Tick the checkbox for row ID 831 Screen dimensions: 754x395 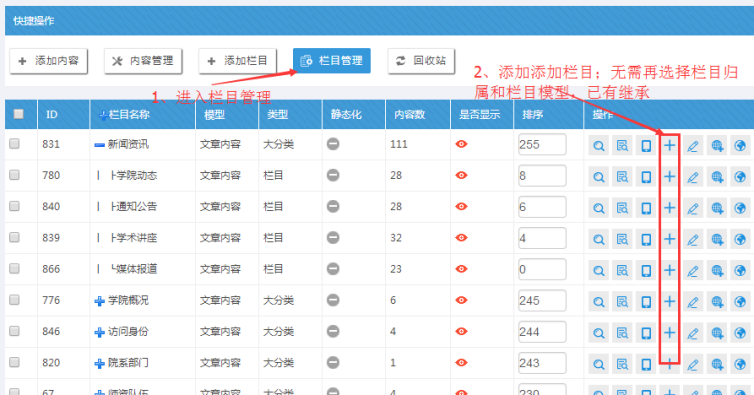coord(14,143)
